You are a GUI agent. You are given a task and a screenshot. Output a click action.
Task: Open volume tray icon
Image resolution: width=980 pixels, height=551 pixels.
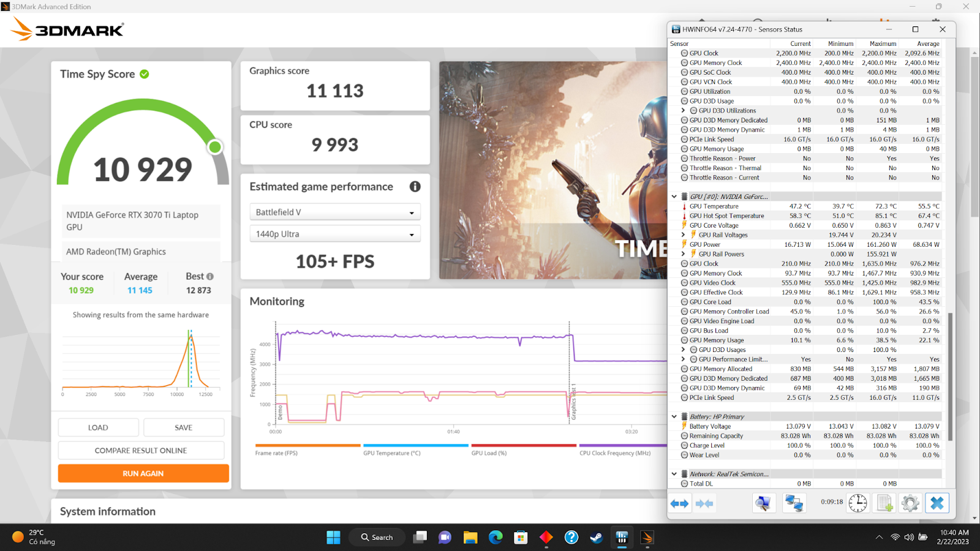tap(909, 537)
